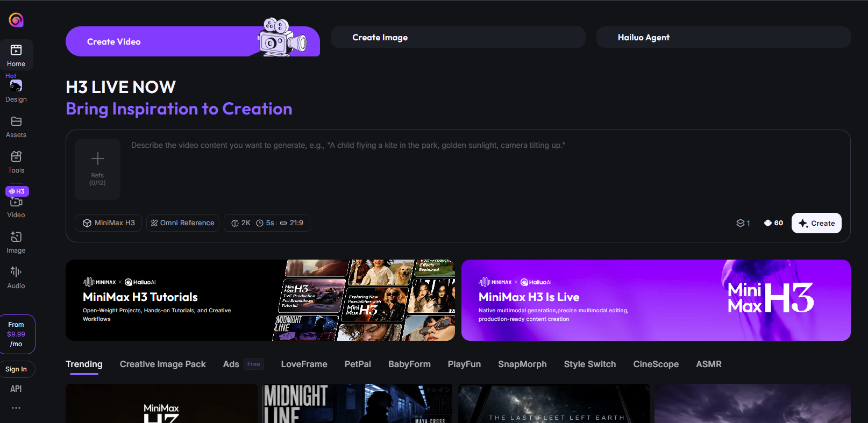Open the Audio section icon
The height and width of the screenshot is (423, 868).
coord(16,272)
